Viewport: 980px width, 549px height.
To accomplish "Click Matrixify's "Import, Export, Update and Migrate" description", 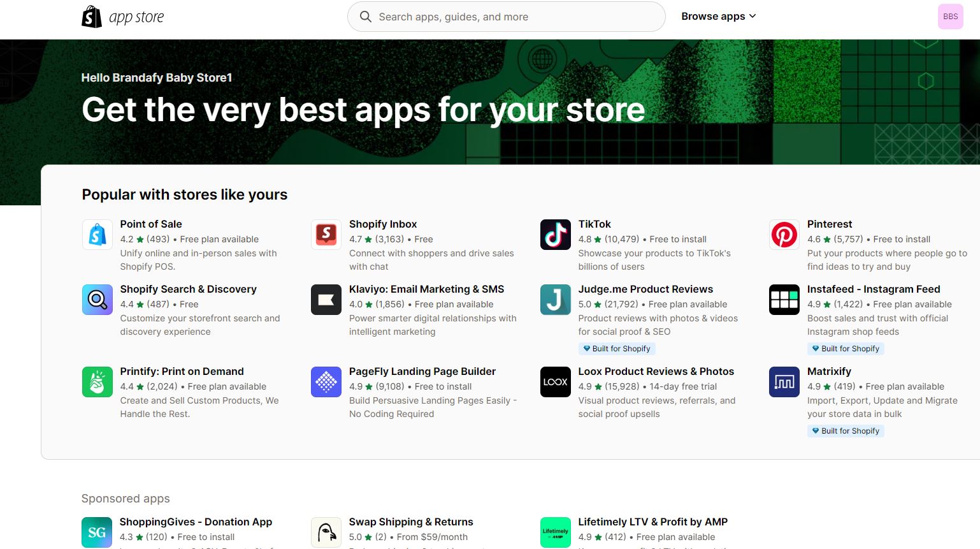I will (x=883, y=407).
